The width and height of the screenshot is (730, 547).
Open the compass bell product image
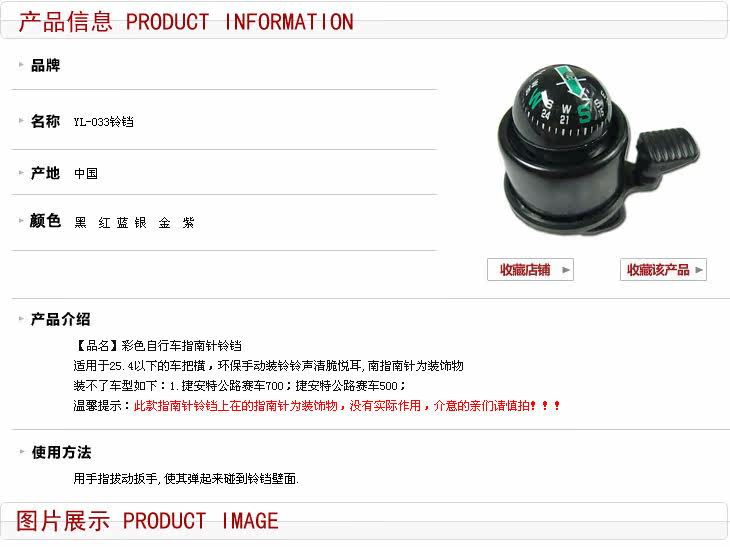pos(598,150)
